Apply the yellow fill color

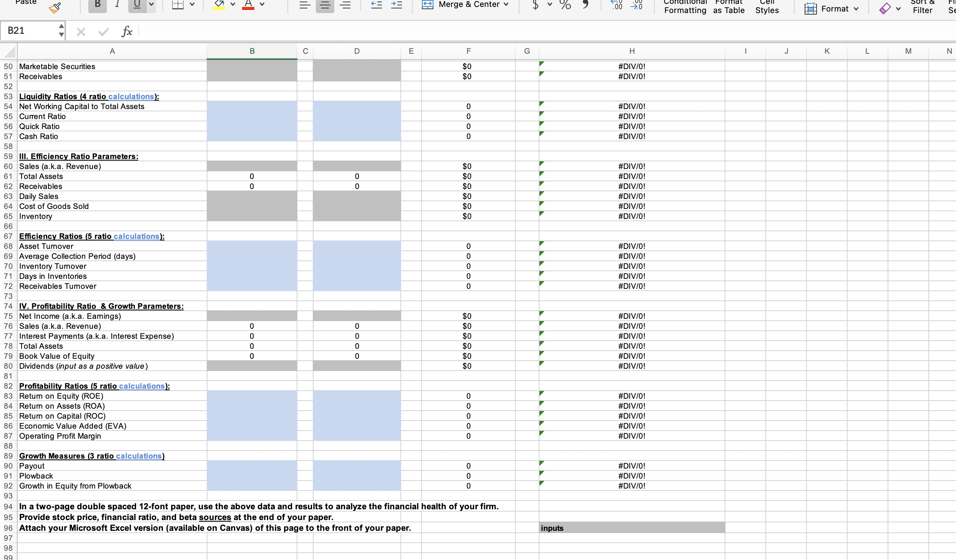219,5
